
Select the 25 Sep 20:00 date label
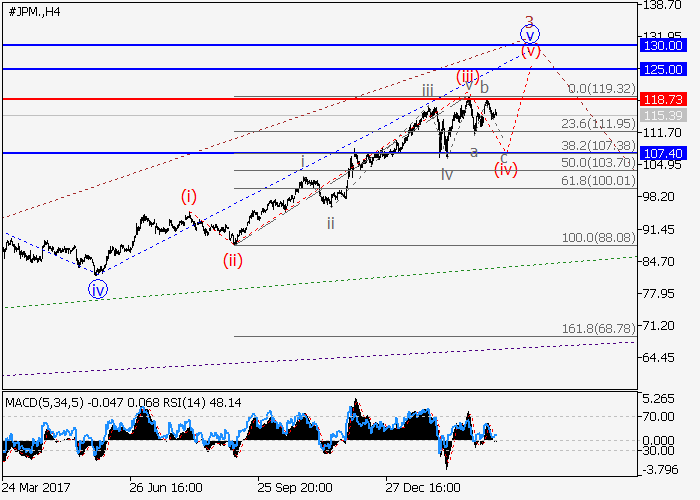pyautogui.click(x=295, y=487)
